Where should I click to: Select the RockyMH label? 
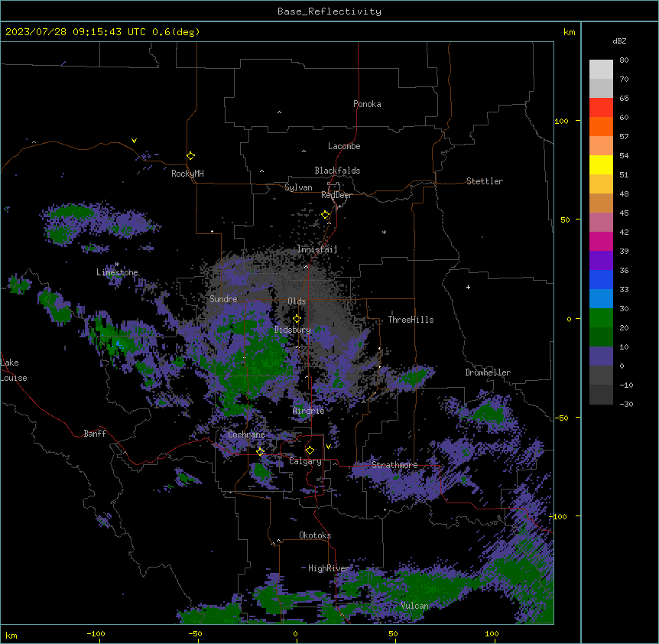187,174
